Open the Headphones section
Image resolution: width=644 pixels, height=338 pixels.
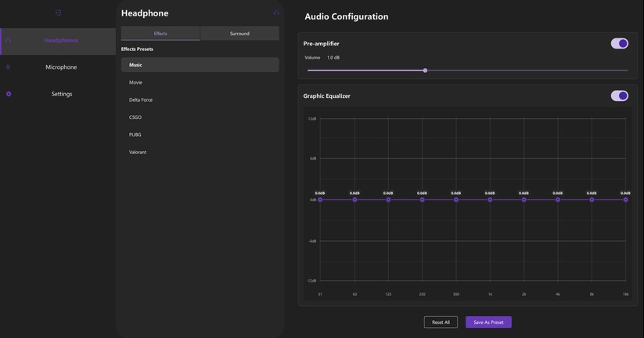click(x=58, y=41)
